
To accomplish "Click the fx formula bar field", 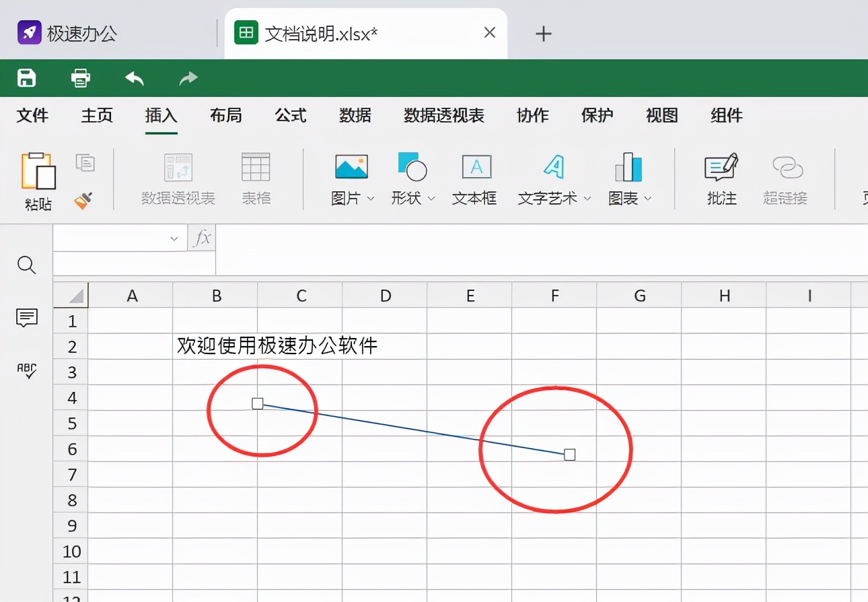I will pyautogui.click(x=201, y=238).
